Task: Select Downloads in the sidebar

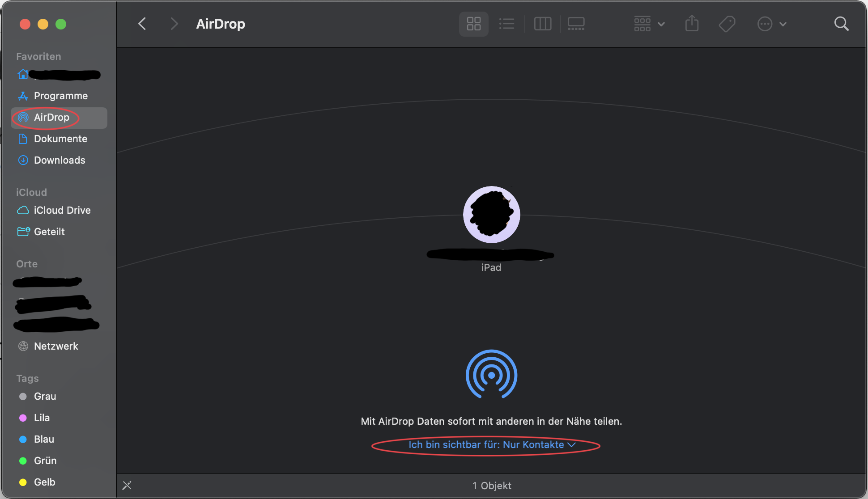Action: tap(59, 160)
